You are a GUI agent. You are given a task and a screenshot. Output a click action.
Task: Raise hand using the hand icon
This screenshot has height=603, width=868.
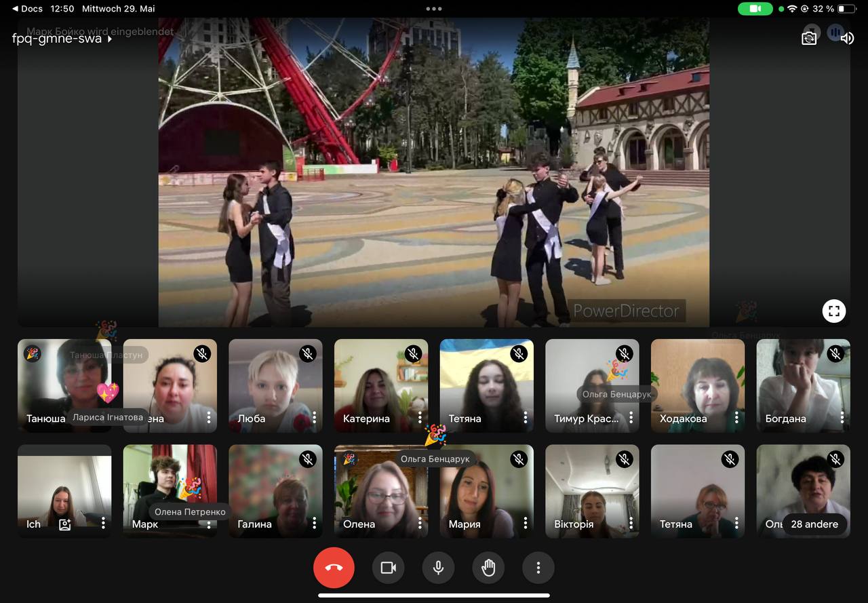[x=488, y=568]
